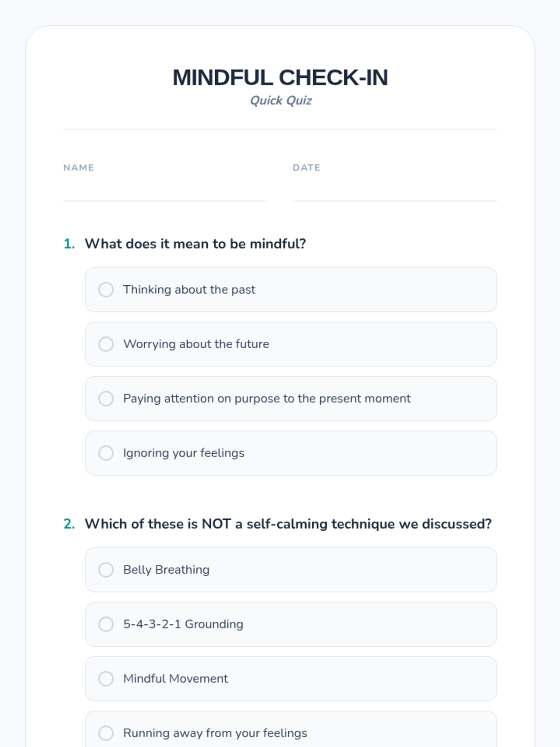Image resolution: width=560 pixels, height=747 pixels.
Task: Click the 'MINDFUL CHECK-IN' title heading
Action: click(x=280, y=78)
